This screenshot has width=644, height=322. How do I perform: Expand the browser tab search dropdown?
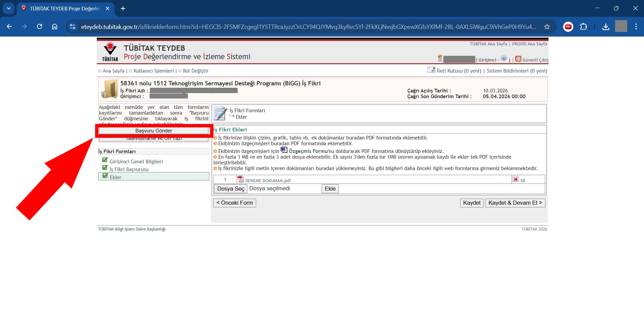coord(9,8)
